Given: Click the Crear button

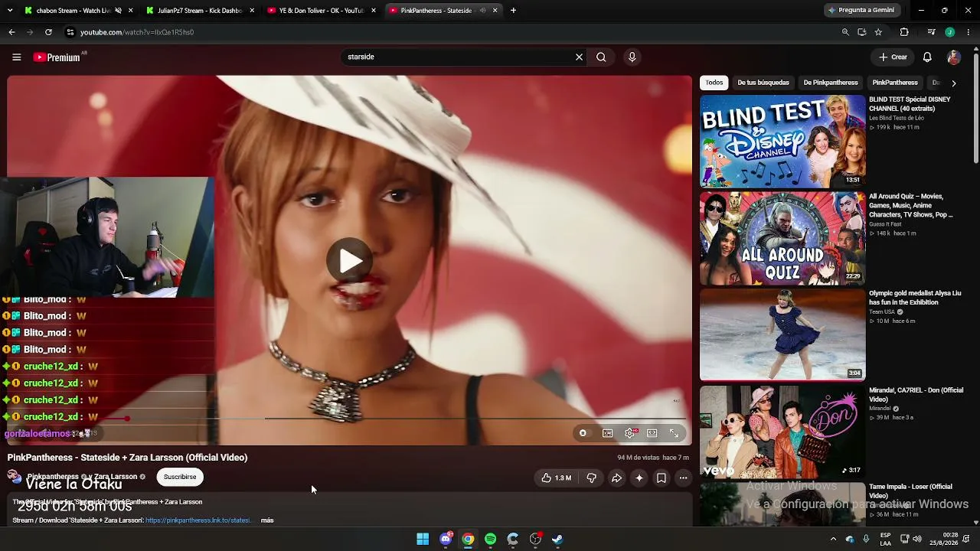Looking at the screenshot, I should coord(893,57).
